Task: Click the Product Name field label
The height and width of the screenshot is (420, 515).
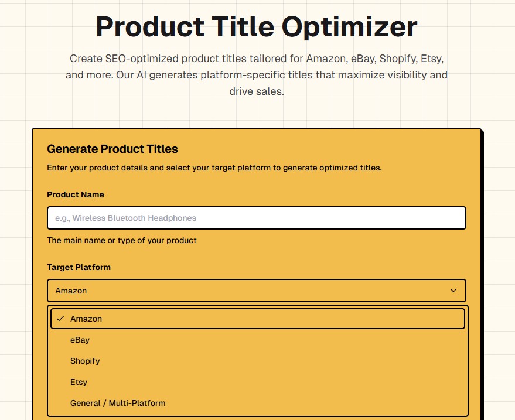Action: (75, 194)
